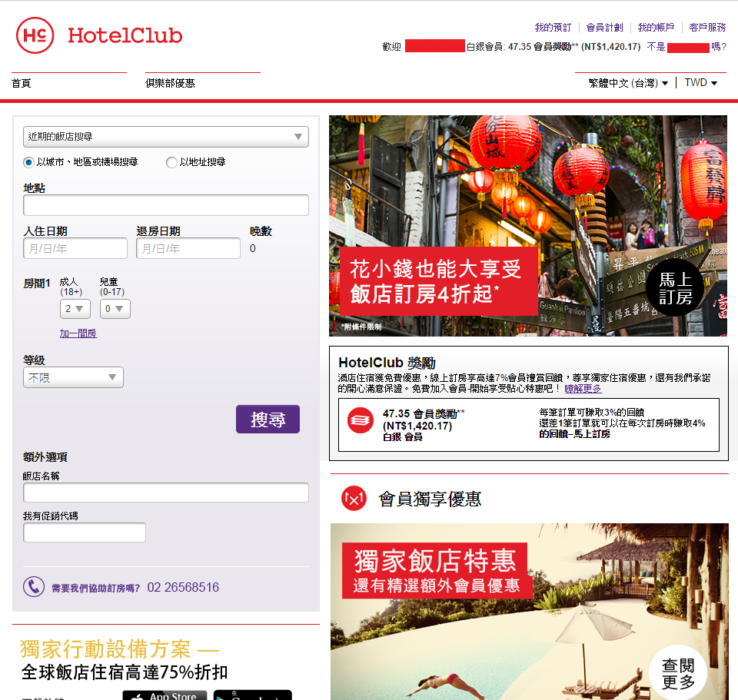Click the 瞭解更多 rewards link

[x=583, y=389]
